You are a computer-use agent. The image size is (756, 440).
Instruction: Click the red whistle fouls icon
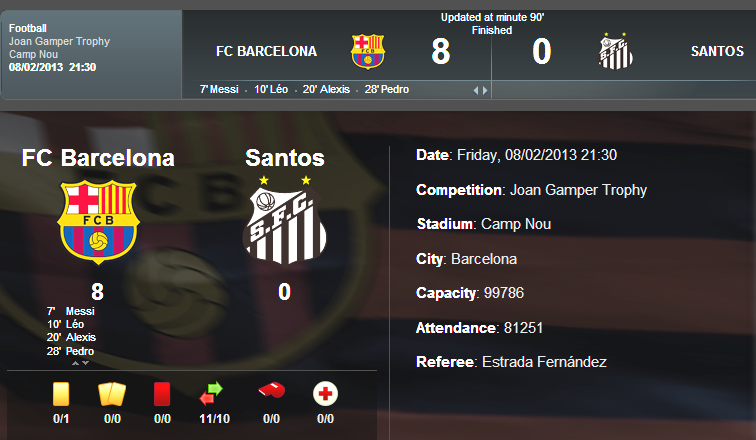270,392
